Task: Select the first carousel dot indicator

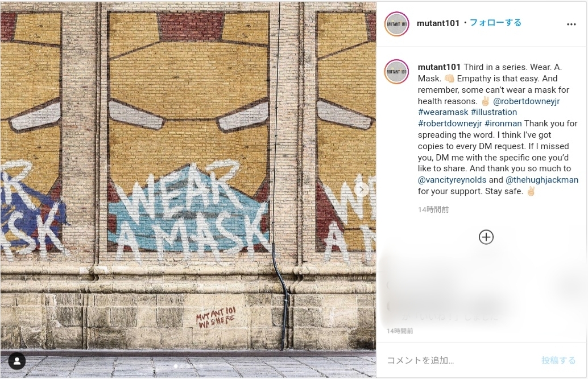Action: coord(176,366)
